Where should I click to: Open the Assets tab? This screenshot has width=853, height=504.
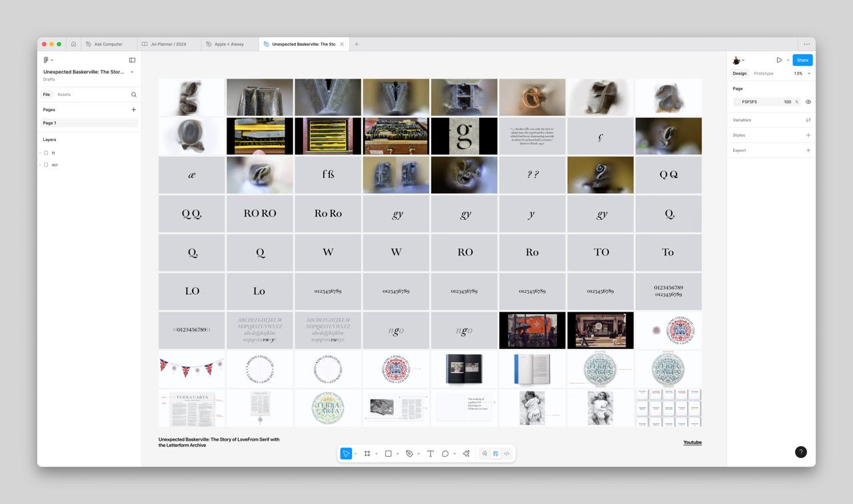coord(64,95)
